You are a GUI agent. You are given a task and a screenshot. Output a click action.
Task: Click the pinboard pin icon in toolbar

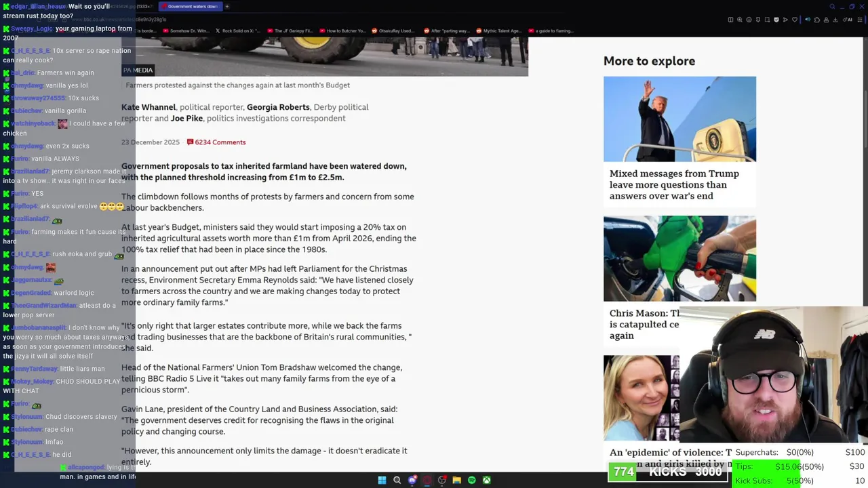pyautogui.click(x=758, y=20)
